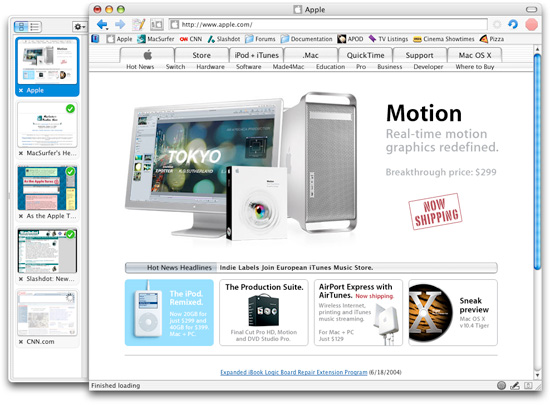Screen dimensions: 550x405
Task: Open the Cinema Showtimes bookmark
Action: (444, 39)
